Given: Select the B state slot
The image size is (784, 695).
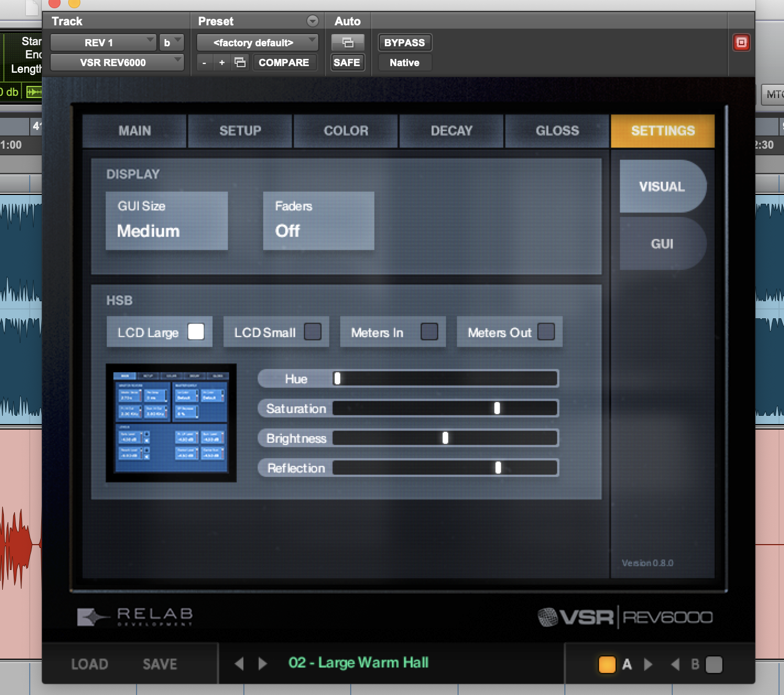Looking at the screenshot, I should tap(714, 664).
